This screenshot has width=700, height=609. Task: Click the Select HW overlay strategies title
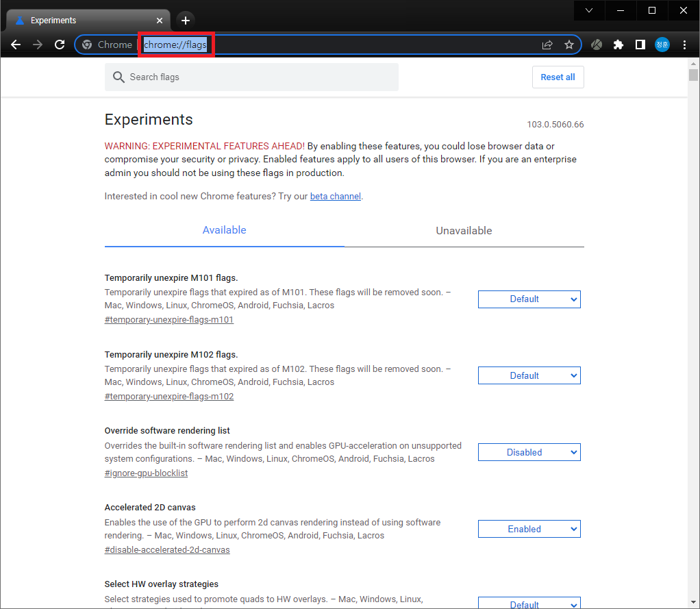tap(161, 584)
